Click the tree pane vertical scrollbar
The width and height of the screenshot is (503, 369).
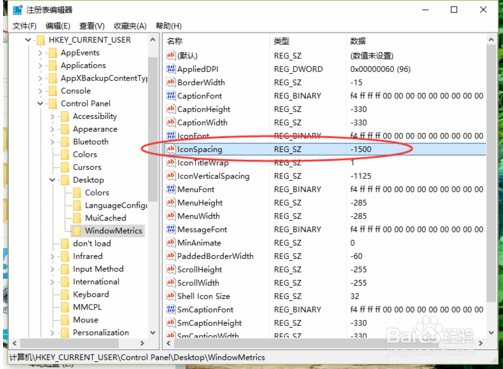[x=153, y=129]
